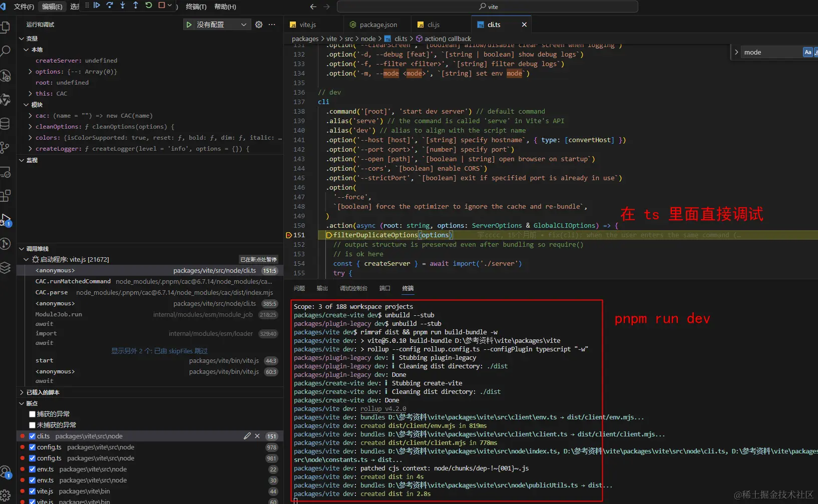Open the Run and Debug more-actions ellipsis

pyautogui.click(x=272, y=25)
